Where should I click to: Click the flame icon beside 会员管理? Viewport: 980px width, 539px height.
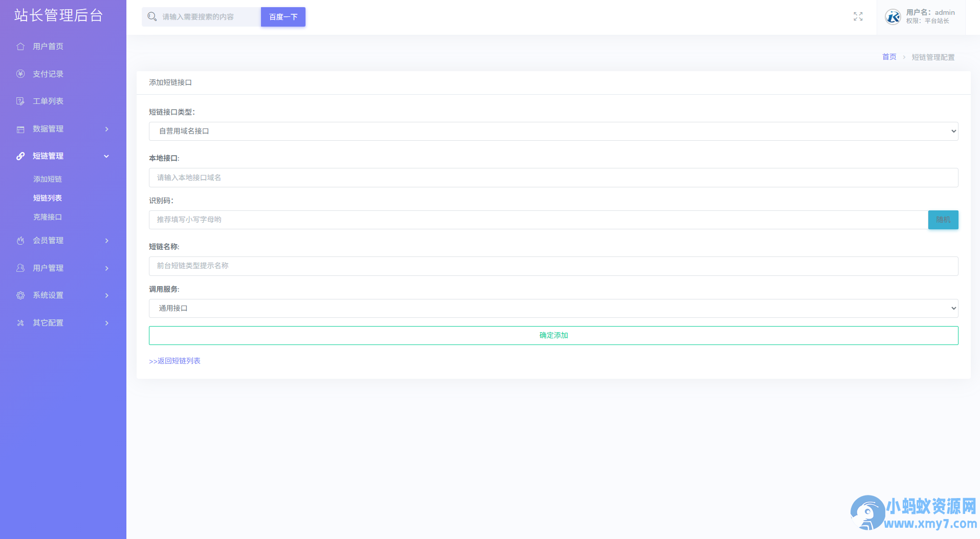[x=20, y=241]
